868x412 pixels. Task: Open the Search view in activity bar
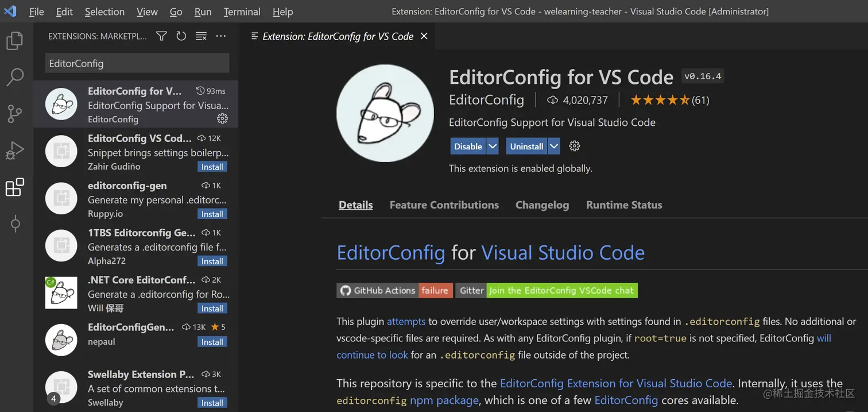click(x=14, y=77)
